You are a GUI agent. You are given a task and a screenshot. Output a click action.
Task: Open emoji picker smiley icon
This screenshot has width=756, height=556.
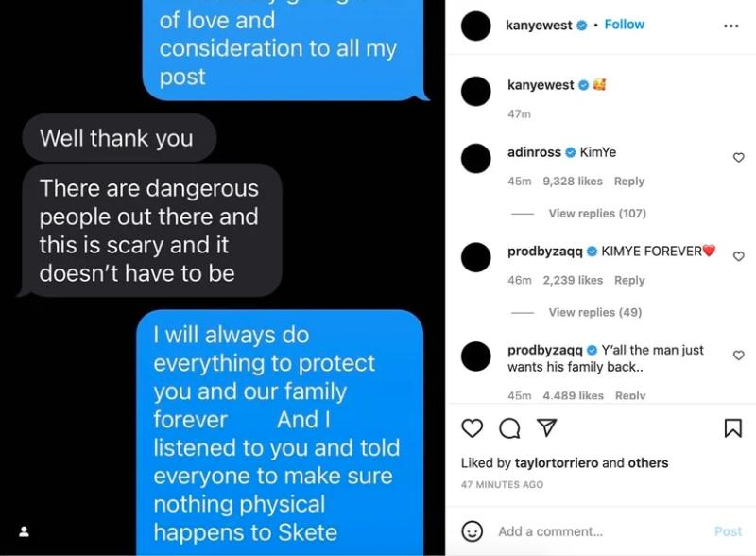pos(472,531)
